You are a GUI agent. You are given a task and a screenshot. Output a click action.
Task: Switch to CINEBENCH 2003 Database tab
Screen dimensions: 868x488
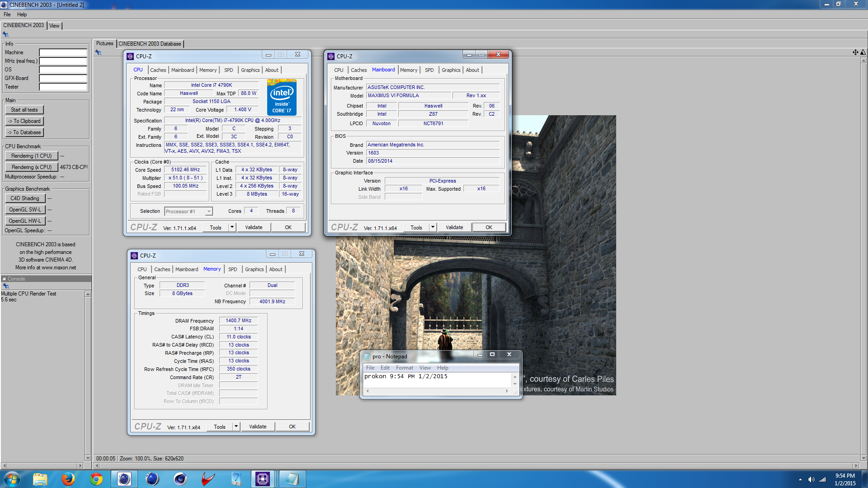pyautogui.click(x=150, y=44)
